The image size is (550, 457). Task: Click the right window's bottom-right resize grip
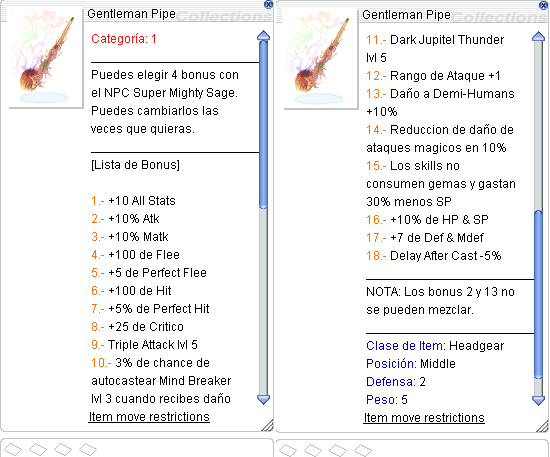(542, 426)
